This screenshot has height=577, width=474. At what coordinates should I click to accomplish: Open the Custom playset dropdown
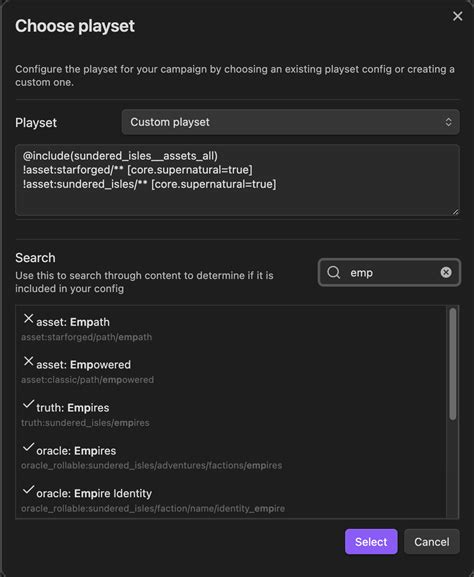290,122
